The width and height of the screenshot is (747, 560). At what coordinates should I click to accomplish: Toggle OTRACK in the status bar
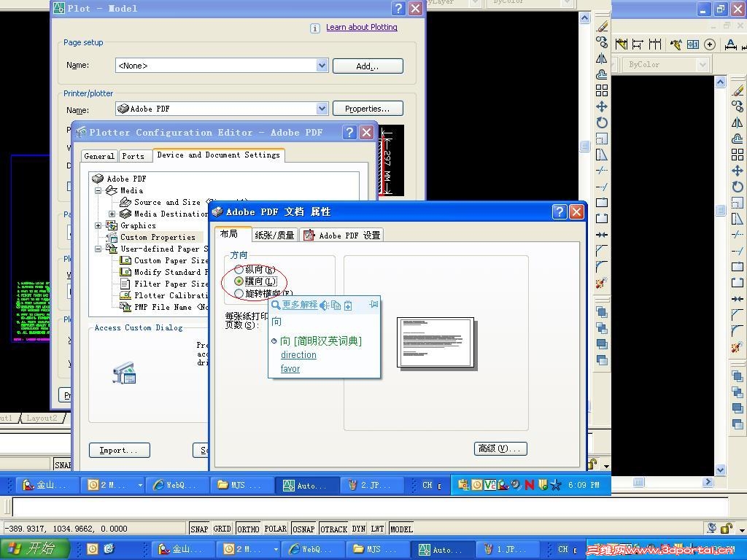tap(333, 529)
